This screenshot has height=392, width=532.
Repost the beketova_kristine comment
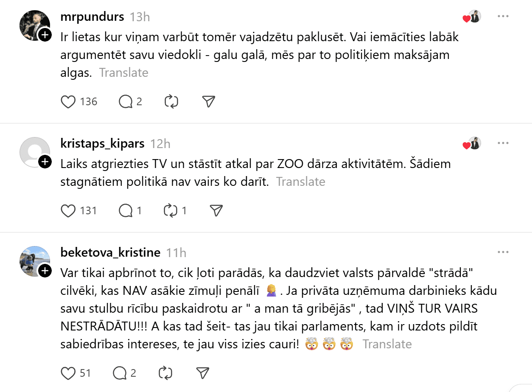click(x=165, y=373)
